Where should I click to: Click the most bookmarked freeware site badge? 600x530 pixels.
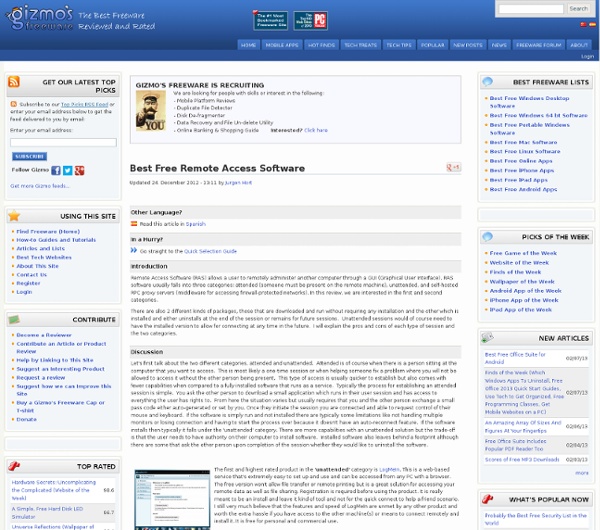[271, 20]
